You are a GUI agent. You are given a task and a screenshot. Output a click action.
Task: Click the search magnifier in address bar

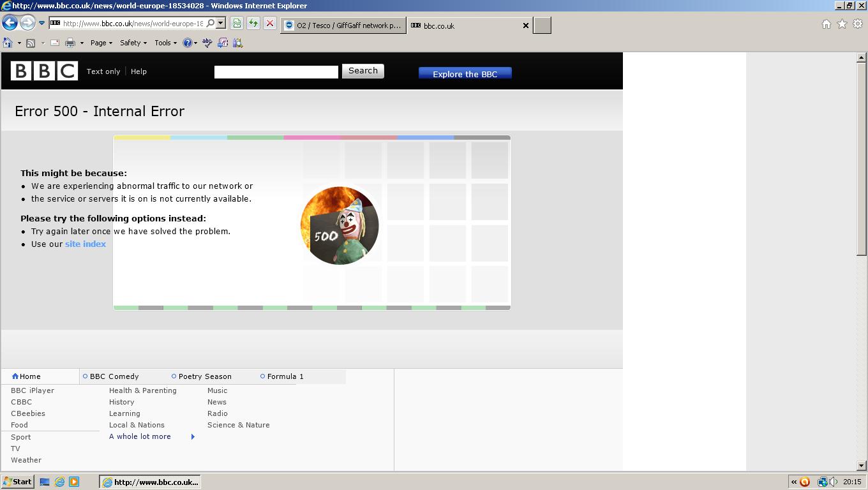point(210,24)
